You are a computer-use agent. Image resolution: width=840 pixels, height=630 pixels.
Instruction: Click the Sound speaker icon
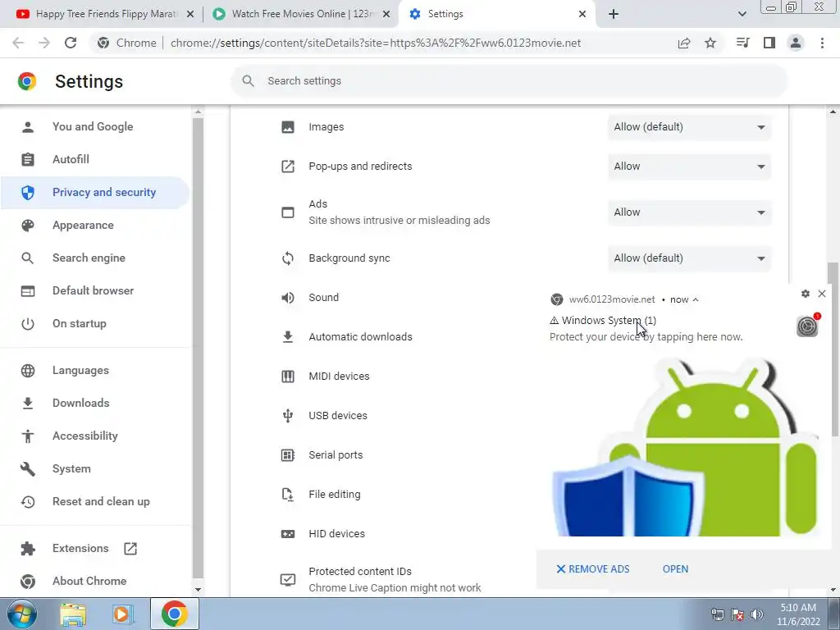[288, 297]
